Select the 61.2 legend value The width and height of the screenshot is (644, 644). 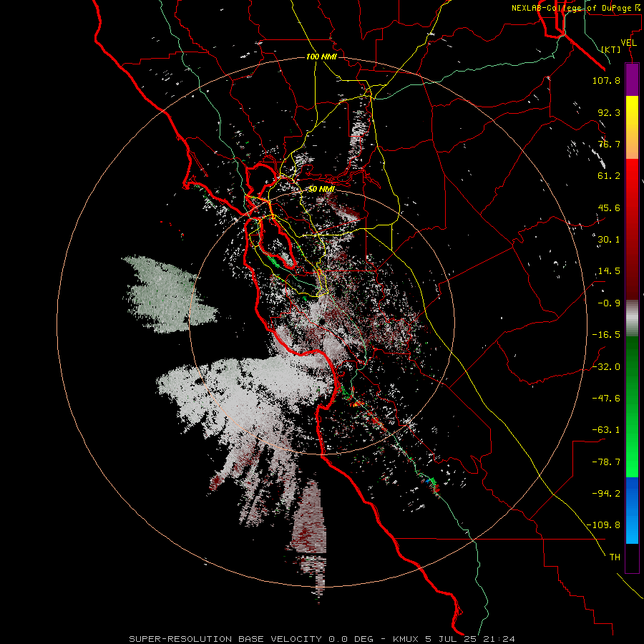point(609,176)
